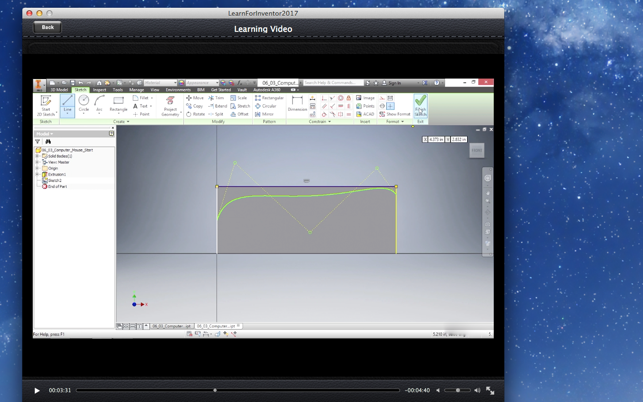Open the Get Started ribbon tab
The image size is (643, 402).
pos(221,90)
